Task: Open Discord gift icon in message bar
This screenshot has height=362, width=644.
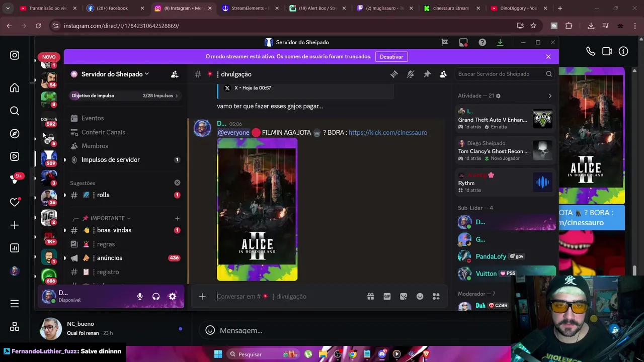Action: [x=371, y=297]
